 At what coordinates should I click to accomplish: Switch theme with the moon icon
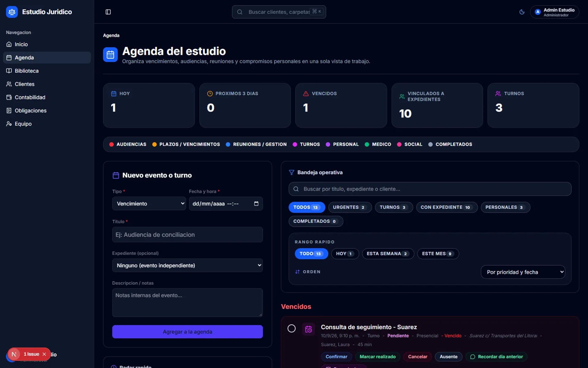point(522,12)
